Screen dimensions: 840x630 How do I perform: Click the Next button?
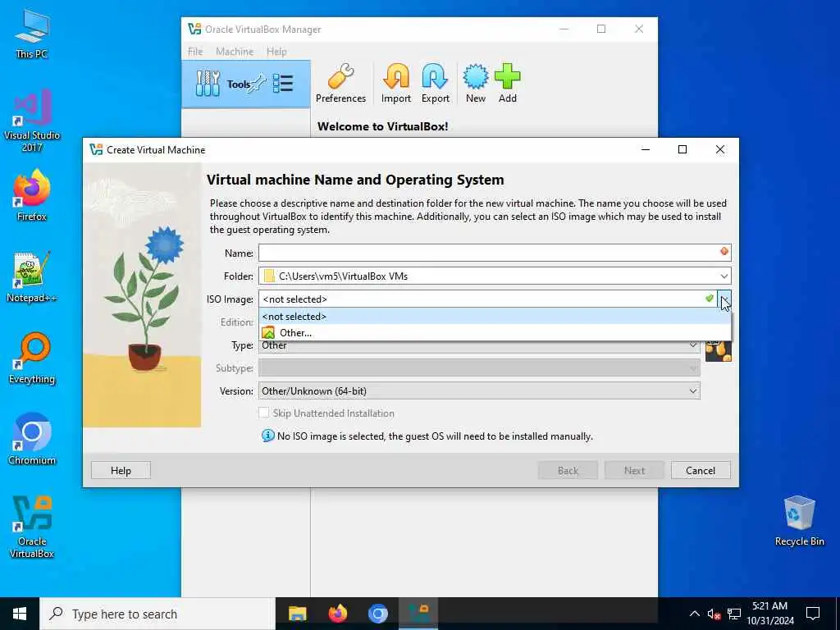[634, 470]
